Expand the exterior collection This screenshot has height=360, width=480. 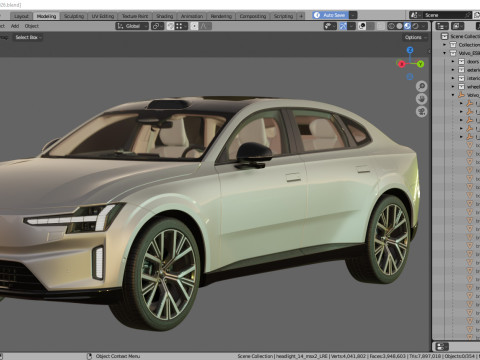point(453,70)
